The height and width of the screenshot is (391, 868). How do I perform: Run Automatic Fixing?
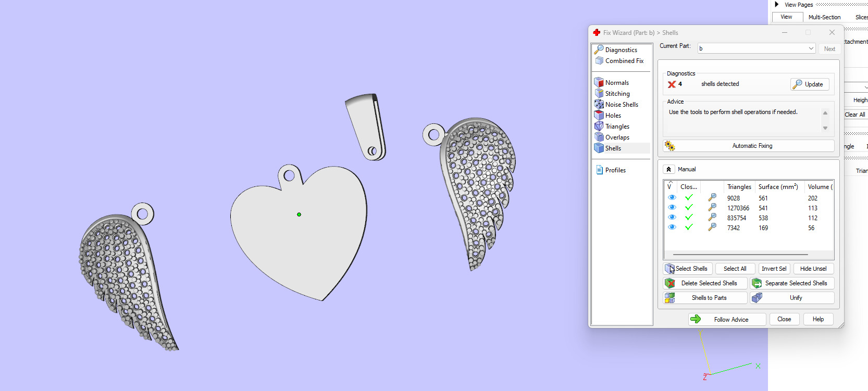coord(748,146)
